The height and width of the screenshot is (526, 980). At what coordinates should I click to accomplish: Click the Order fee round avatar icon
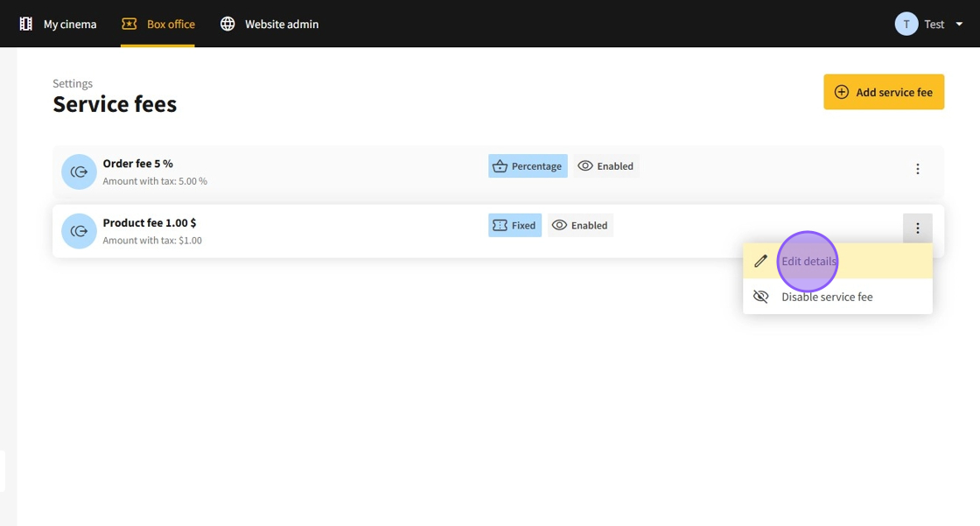[x=79, y=172]
